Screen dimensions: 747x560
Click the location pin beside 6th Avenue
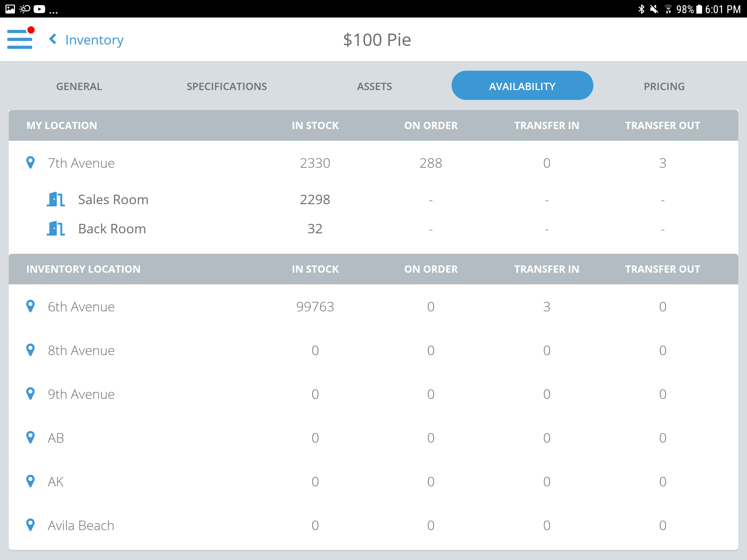pos(31,306)
